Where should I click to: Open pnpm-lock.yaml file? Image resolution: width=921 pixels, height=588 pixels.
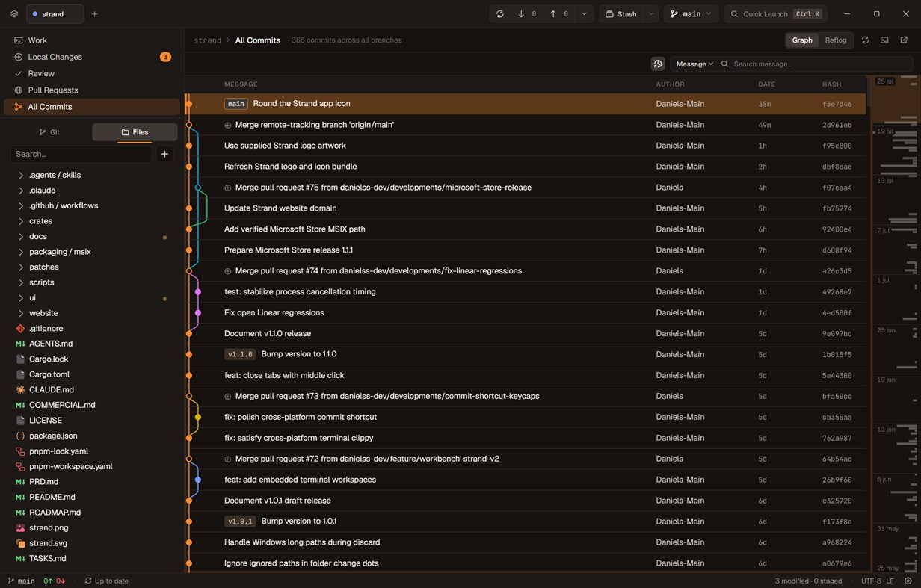[x=58, y=451]
